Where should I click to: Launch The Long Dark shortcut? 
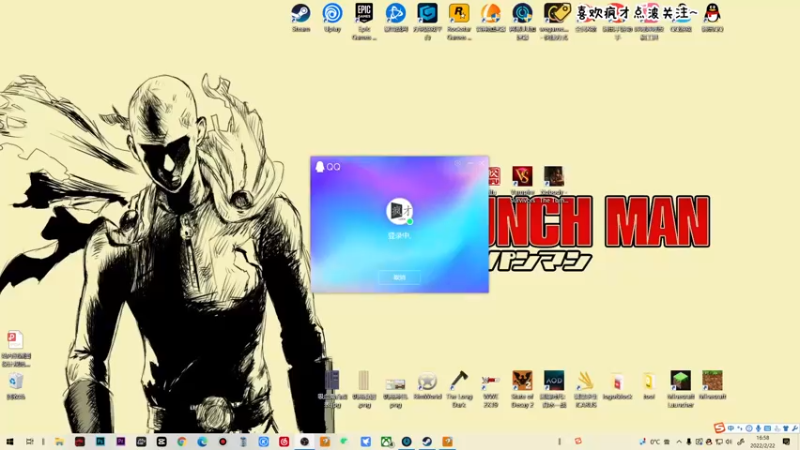(459, 389)
